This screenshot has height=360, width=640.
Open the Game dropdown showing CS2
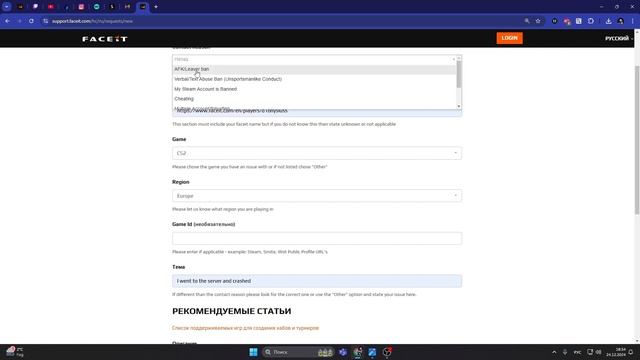[317, 153]
